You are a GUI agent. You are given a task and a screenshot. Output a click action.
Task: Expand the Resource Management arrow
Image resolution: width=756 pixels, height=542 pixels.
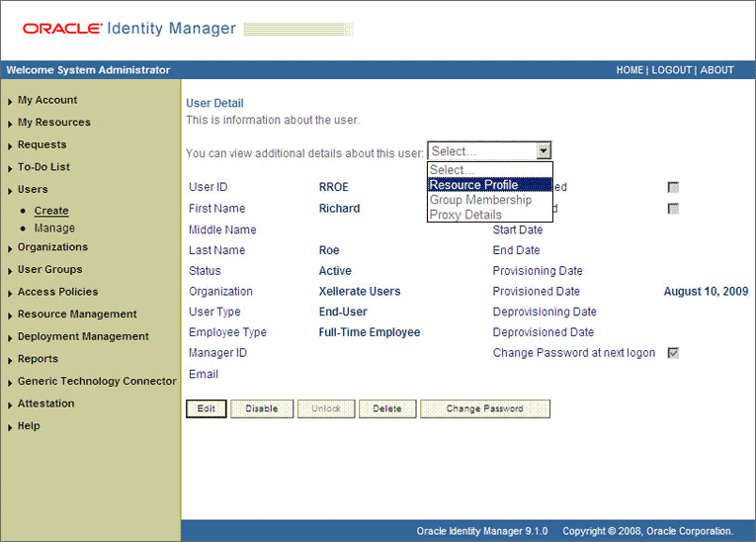(10, 316)
